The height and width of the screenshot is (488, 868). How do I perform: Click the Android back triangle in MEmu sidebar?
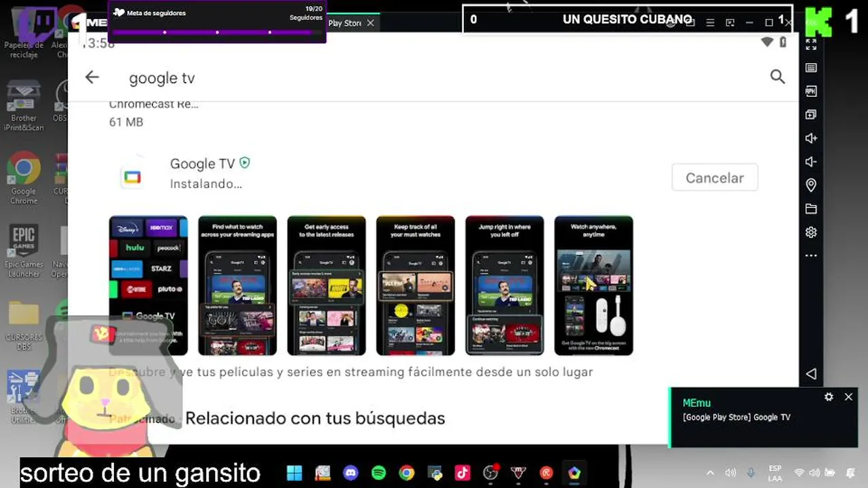[x=811, y=374]
